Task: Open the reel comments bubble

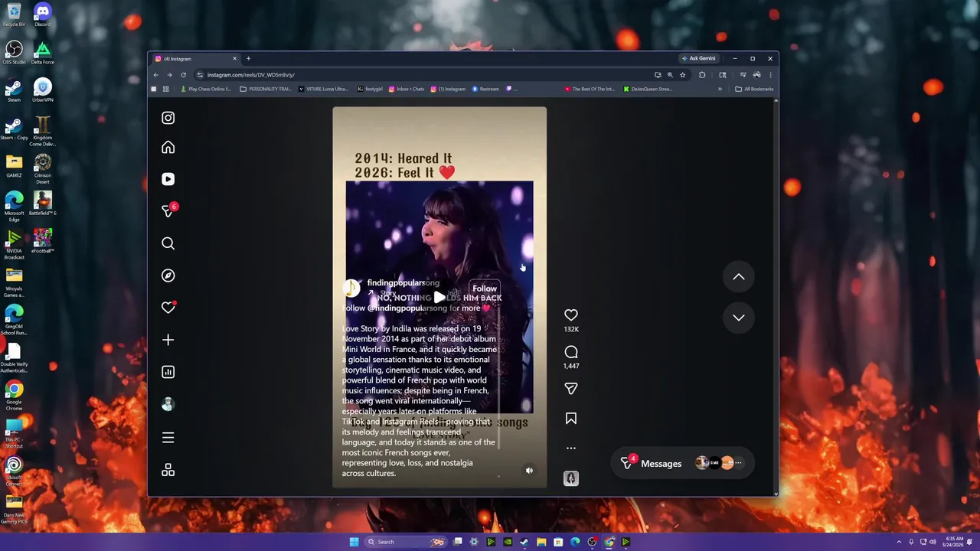Action: (x=571, y=352)
